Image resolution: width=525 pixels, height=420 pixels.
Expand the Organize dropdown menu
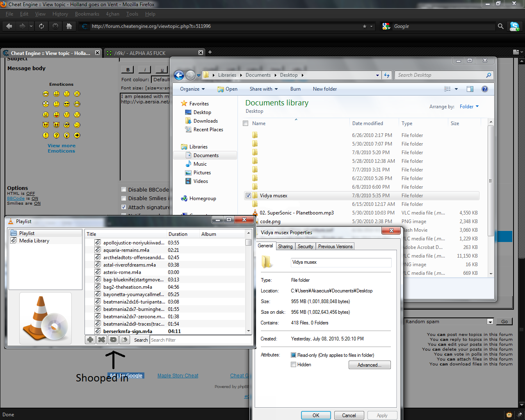click(192, 89)
